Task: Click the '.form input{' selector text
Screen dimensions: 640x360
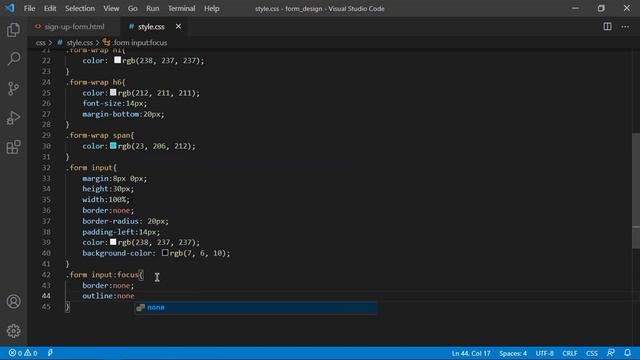Action: (x=91, y=168)
